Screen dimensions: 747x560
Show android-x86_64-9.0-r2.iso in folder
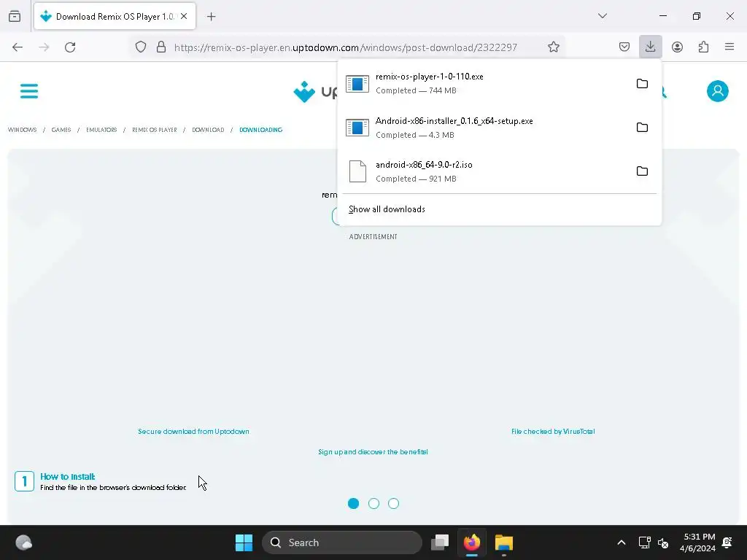[642, 171]
